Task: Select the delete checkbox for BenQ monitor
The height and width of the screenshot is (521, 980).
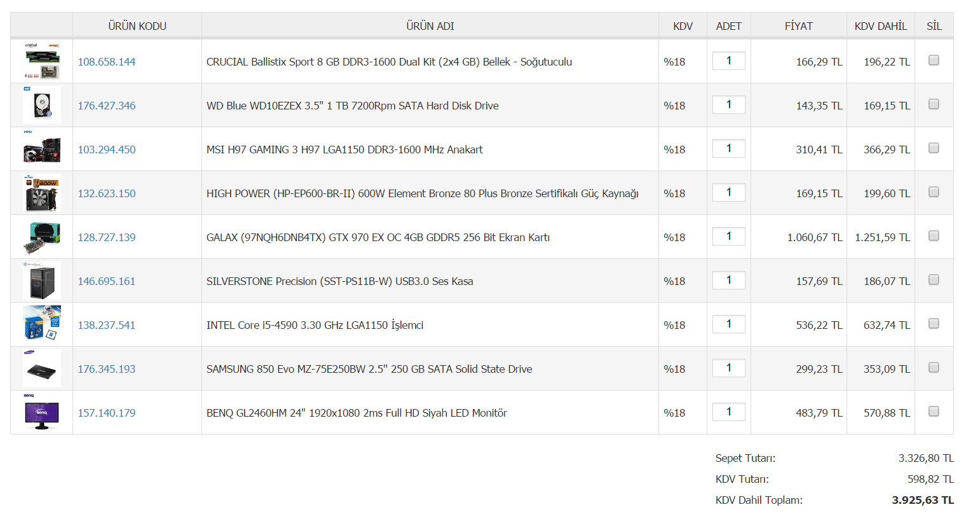Action: 934,412
